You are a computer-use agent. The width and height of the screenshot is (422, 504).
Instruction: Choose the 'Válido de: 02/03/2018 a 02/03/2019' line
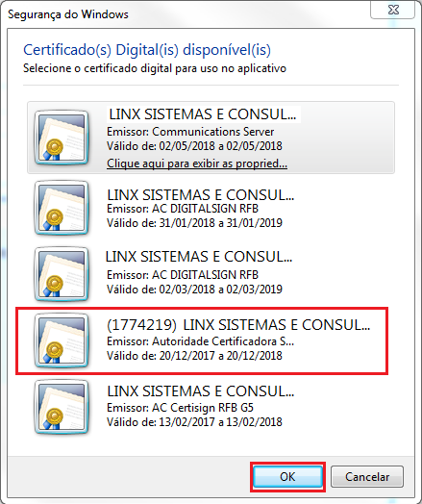(x=194, y=289)
